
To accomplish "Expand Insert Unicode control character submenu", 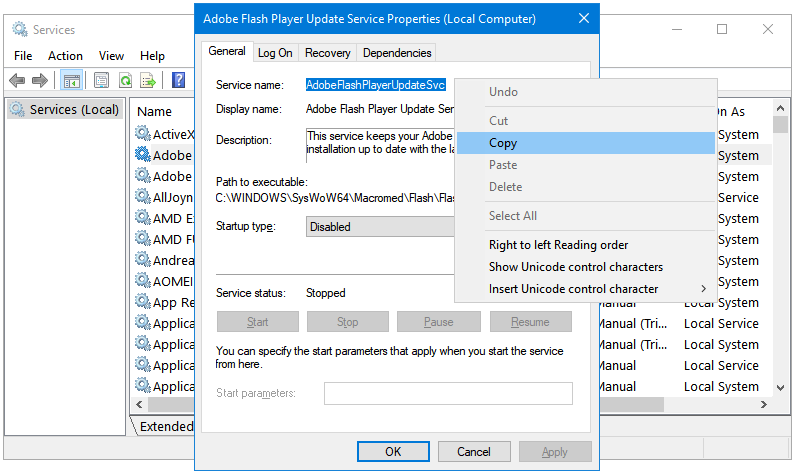I will point(586,289).
